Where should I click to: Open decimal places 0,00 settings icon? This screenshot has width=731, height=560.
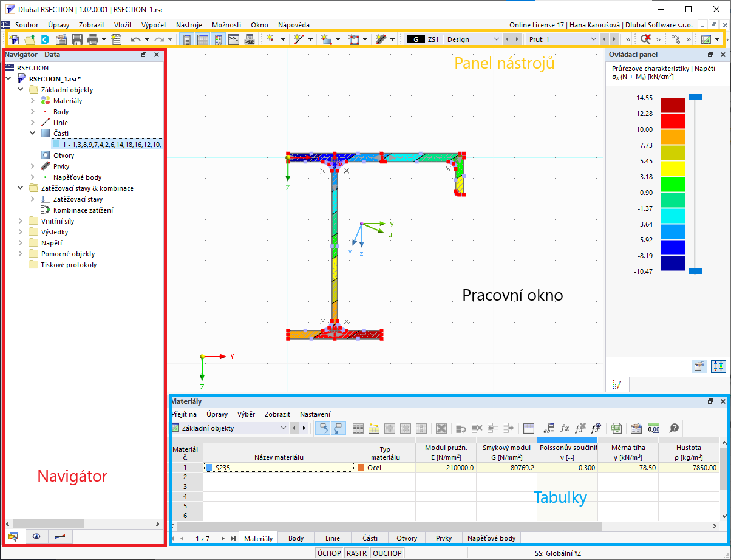(x=654, y=428)
